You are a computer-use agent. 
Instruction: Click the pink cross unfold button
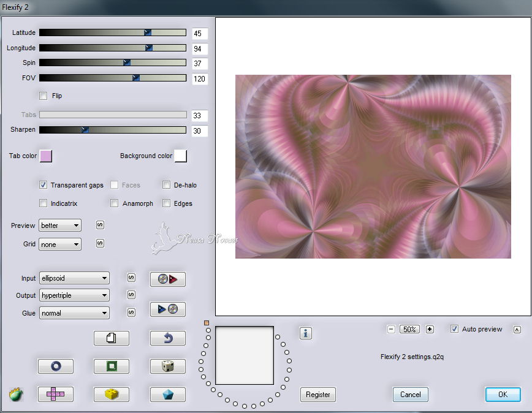tap(56, 395)
